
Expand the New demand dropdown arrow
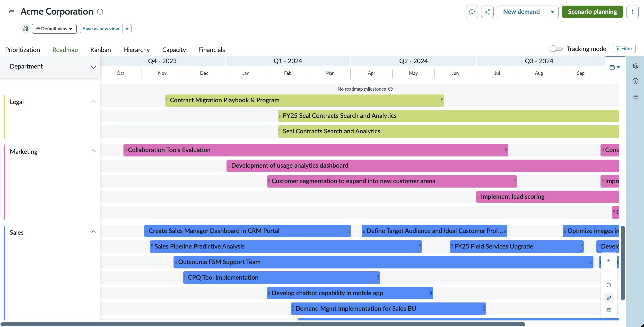tap(552, 12)
